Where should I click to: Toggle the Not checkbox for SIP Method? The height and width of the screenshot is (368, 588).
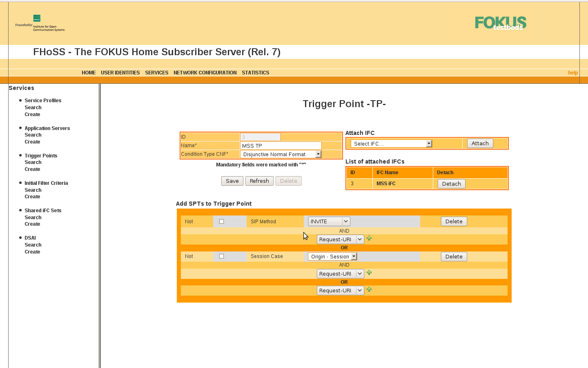221,221
